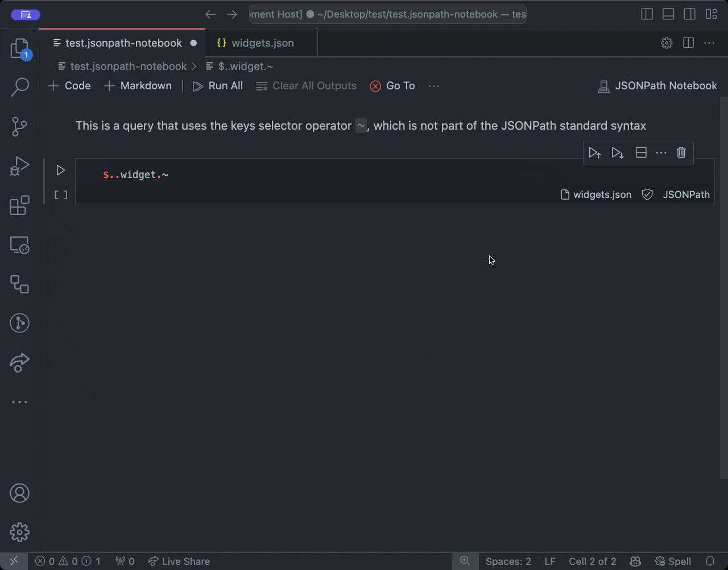
Task: Delete the cell with trash icon
Action: 681,152
